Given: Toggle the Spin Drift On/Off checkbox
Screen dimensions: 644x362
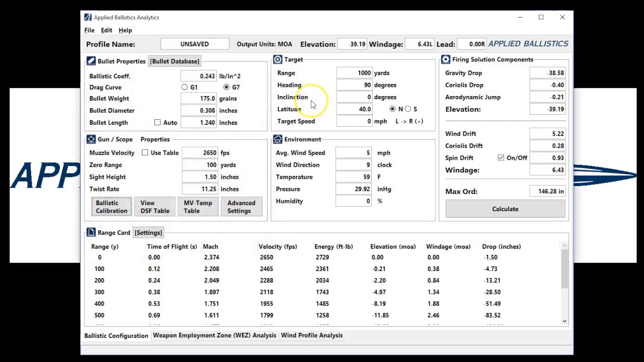Looking at the screenshot, I should pos(501,157).
